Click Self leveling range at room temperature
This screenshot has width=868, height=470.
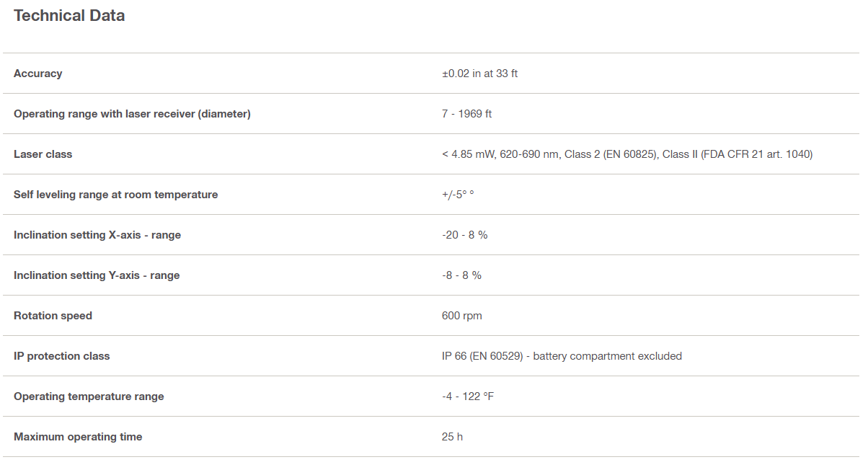coord(115,195)
